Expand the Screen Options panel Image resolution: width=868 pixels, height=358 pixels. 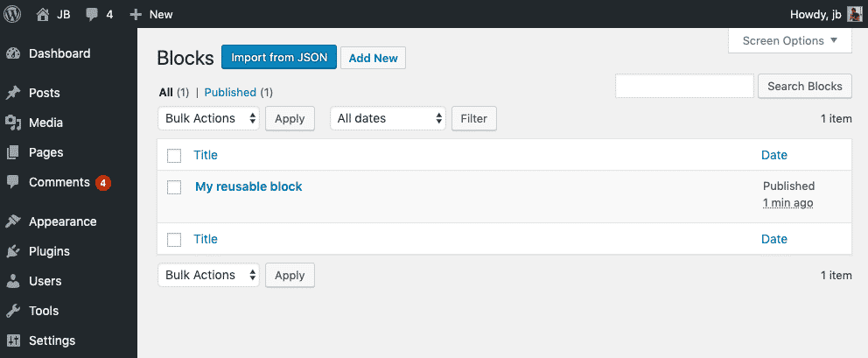click(790, 40)
